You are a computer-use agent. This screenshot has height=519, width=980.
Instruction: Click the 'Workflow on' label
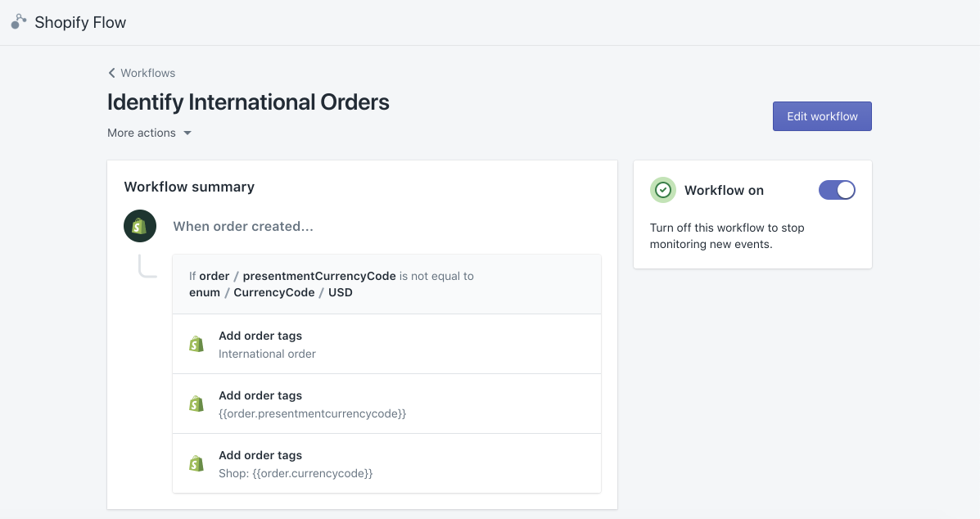(x=724, y=191)
